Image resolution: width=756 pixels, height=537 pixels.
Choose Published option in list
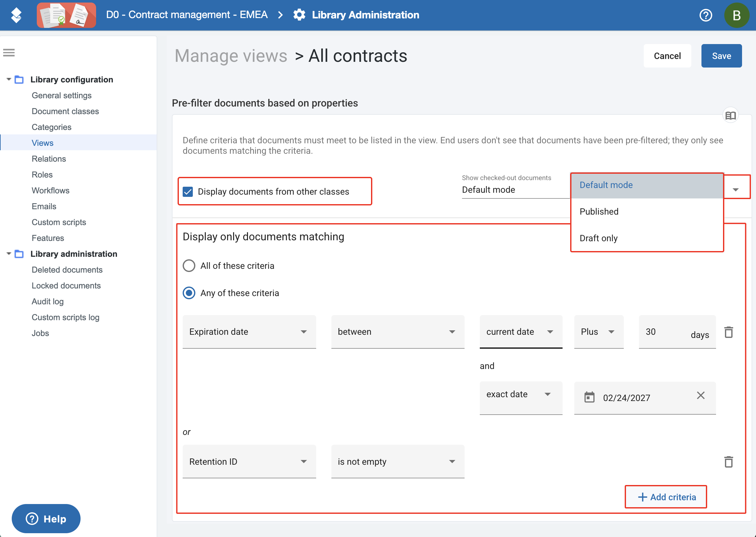[x=647, y=212]
